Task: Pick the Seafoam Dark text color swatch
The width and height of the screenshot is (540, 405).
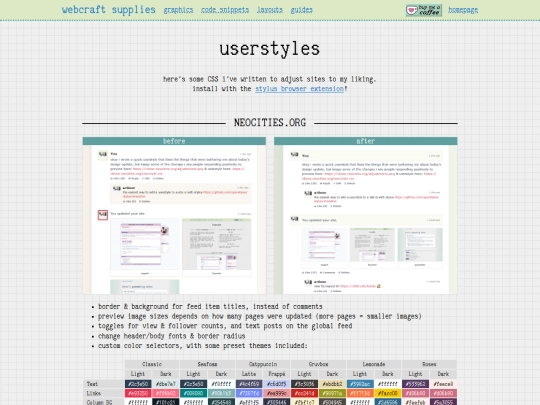Action: click(221, 384)
